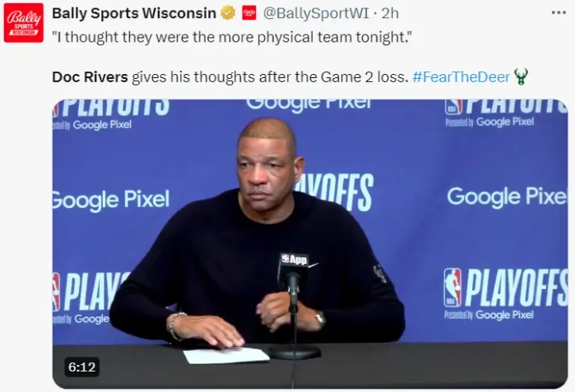Click the white paper on the table
The width and height of the screenshot is (575, 392).
click(225, 355)
